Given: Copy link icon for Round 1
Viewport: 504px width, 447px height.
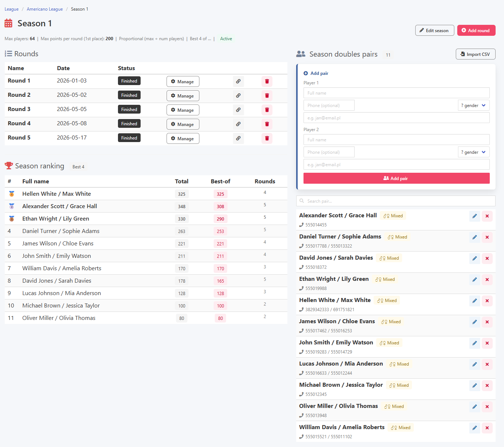Looking at the screenshot, I should [238, 81].
